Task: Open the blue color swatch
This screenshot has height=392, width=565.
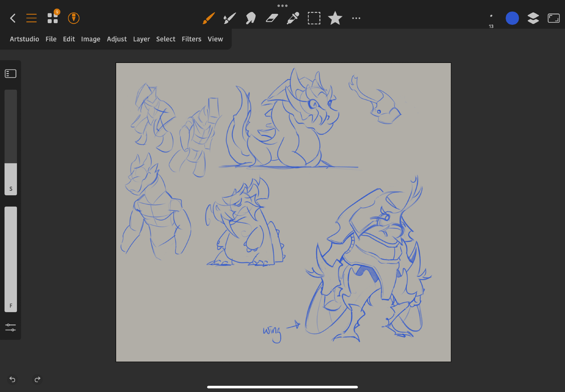Action: point(512,18)
